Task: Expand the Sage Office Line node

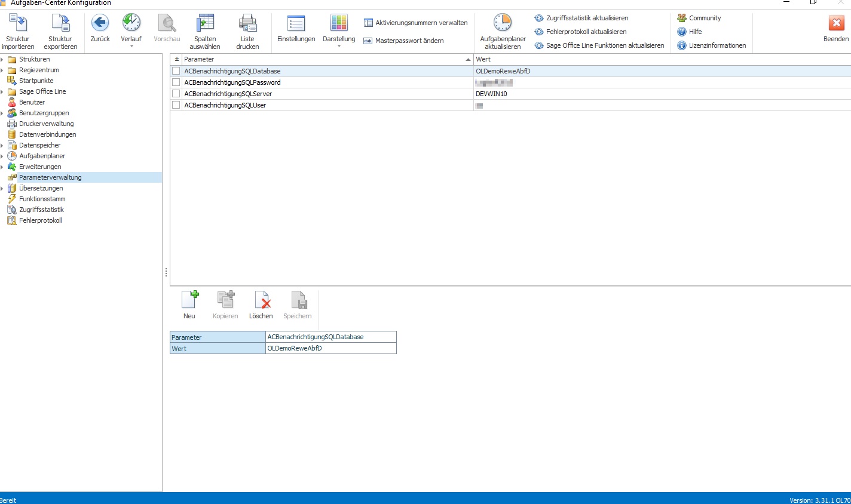Action: tap(2, 91)
